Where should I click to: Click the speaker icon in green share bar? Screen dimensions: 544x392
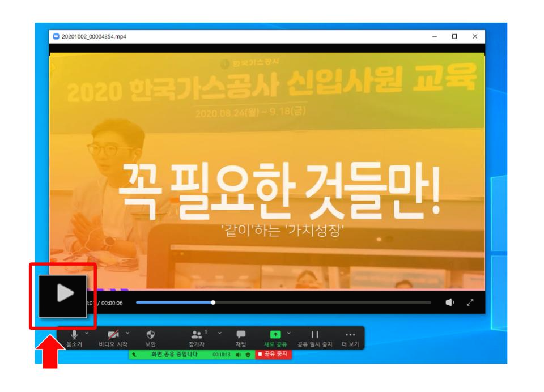coord(239,355)
